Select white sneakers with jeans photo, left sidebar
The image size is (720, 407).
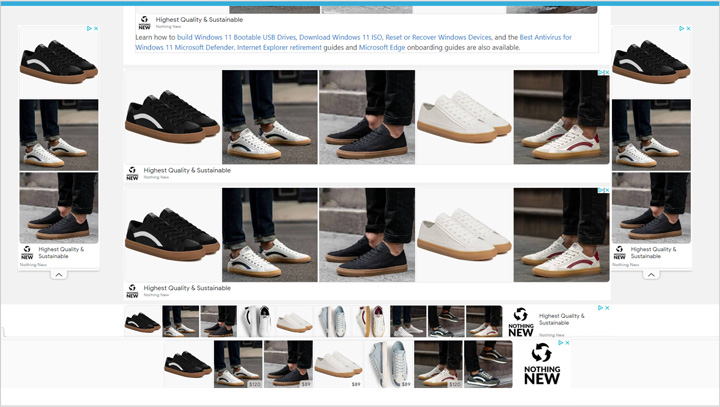[x=59, y=135]
